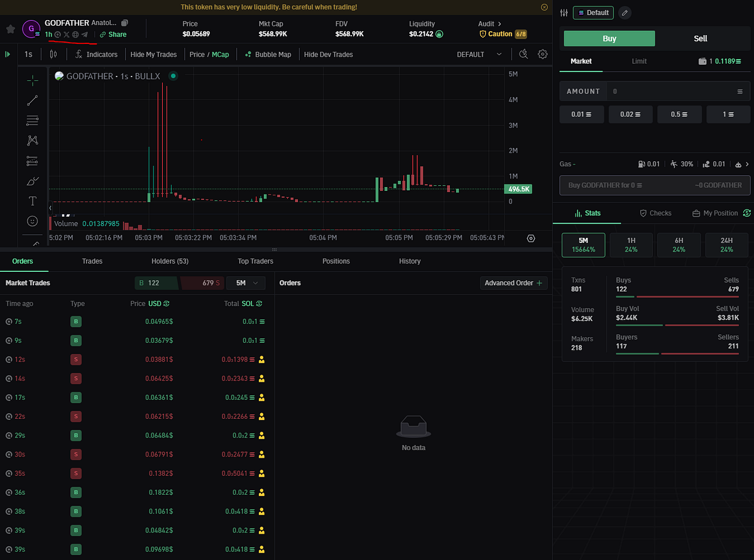Select the Trend Line drawing tool
The image size is (754, 560).
tap(31, 100)
